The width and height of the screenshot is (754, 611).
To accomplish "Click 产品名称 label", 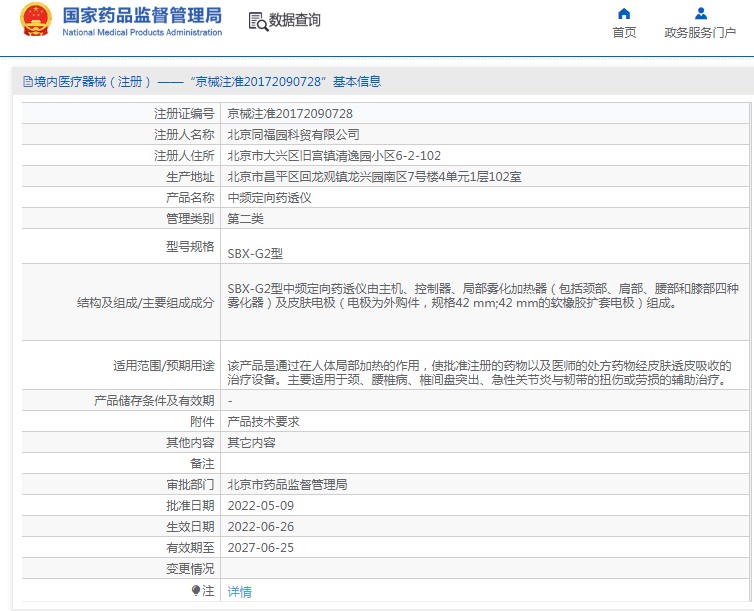I will [x=190, y=198].
